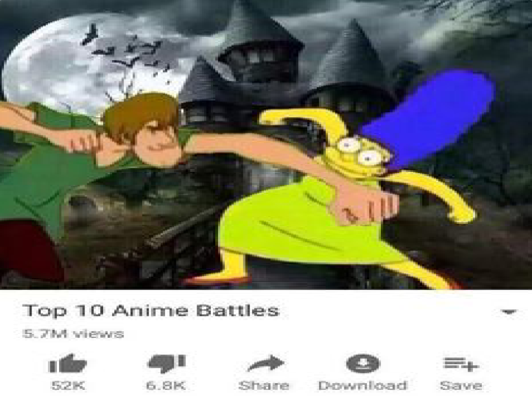The image size is (532, 401).
Task: Open the Top 10 Anime Battles title
Action: (x=151, y=310)
